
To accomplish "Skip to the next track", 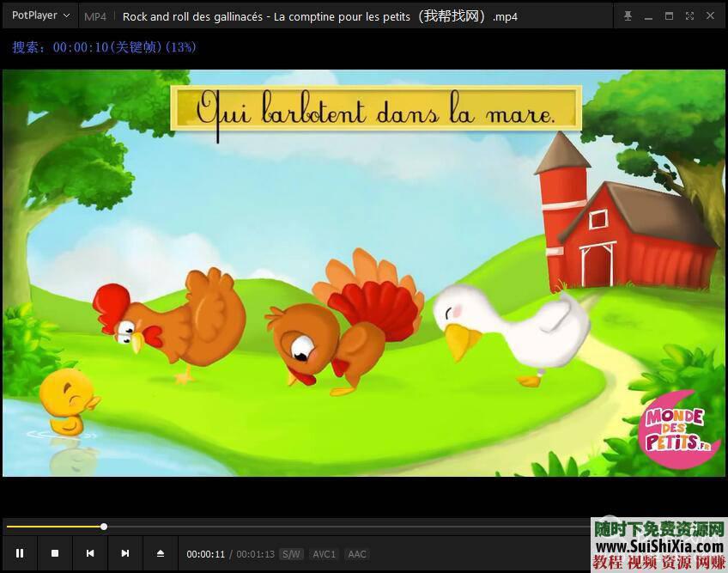I will point(125,554).
